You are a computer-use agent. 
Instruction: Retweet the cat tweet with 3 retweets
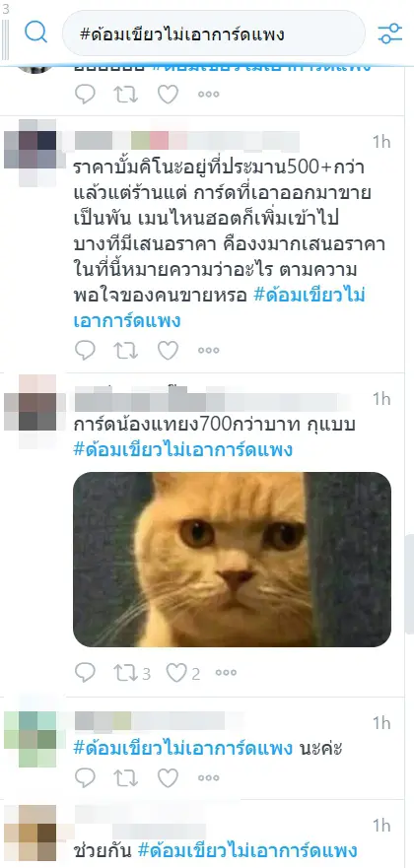point(132,673)
